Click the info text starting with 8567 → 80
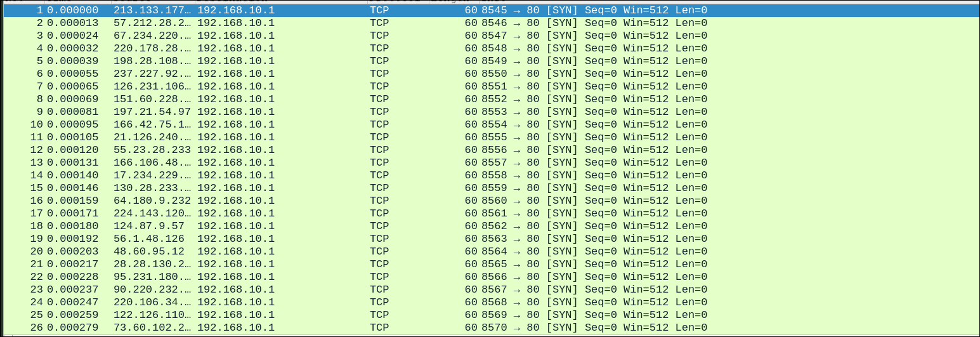 [594, 289]
